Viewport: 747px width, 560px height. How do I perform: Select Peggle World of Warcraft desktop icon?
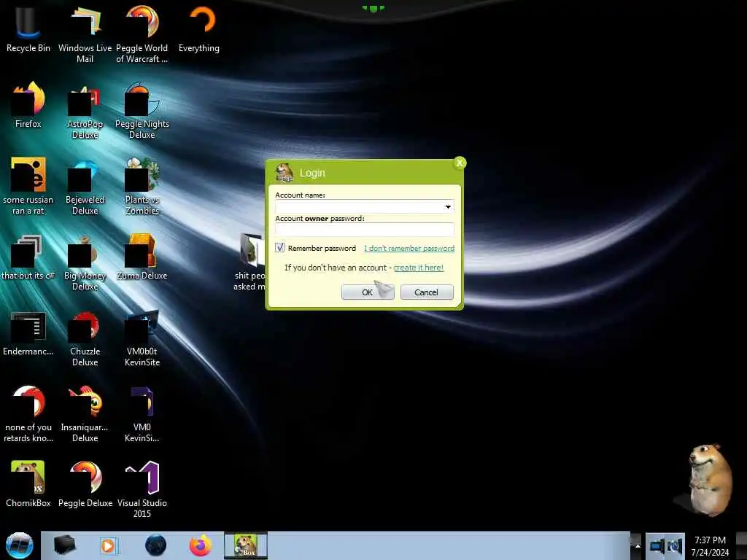pos(142,34)
